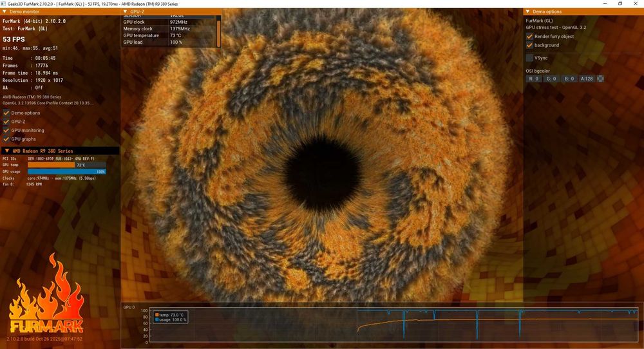Click the Time 00:05:45 value
The image size is (644, 349).
[45, 58]
